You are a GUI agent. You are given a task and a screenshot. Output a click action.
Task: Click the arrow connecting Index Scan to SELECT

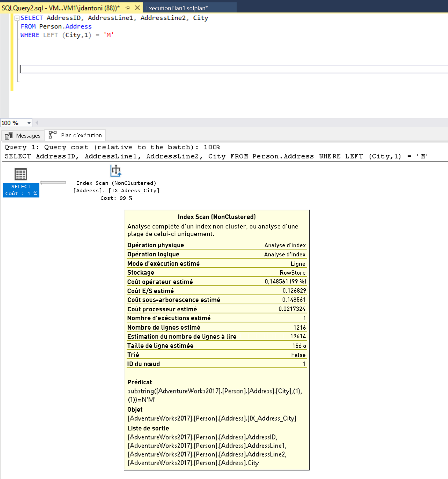(x=53, y=182)
